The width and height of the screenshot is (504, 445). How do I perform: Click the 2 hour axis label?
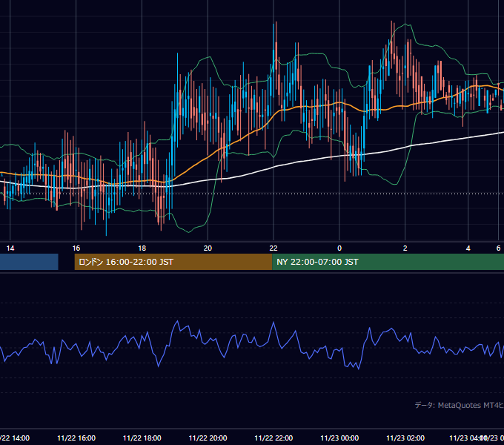pos(405,248)
